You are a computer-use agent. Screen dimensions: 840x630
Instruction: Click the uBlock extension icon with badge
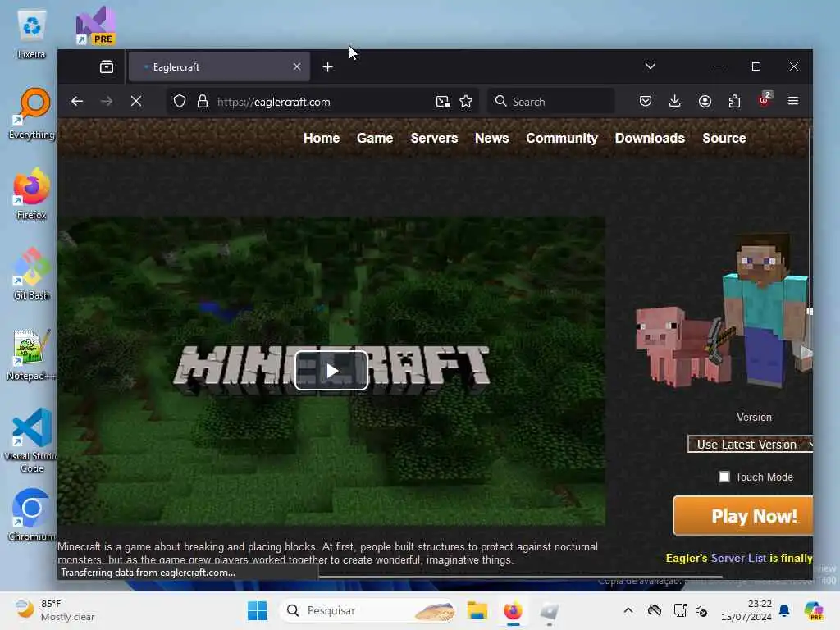(x=765, y=100)
